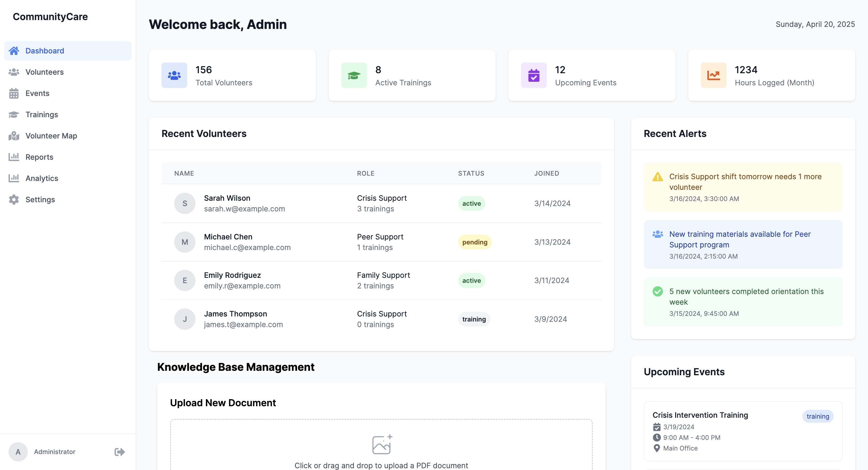Click the green checkmark alert icon
The image size is (868, 470).
coord(657,291)
